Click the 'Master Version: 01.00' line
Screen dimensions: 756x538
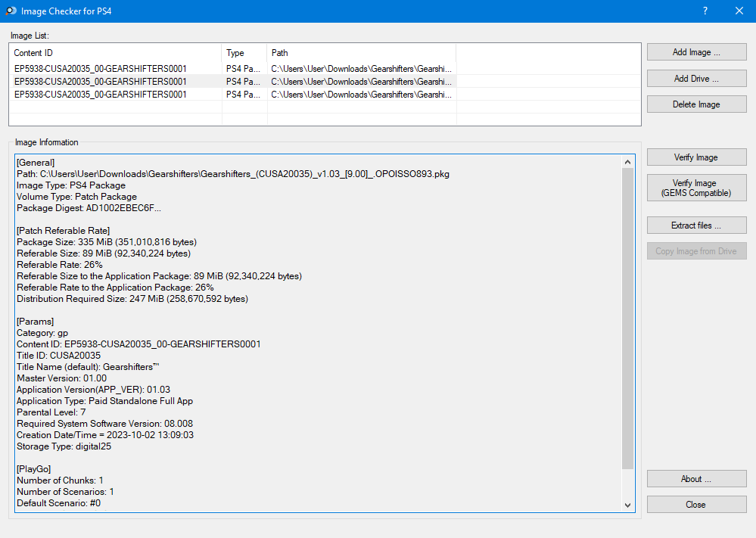(x=62, y=378)
